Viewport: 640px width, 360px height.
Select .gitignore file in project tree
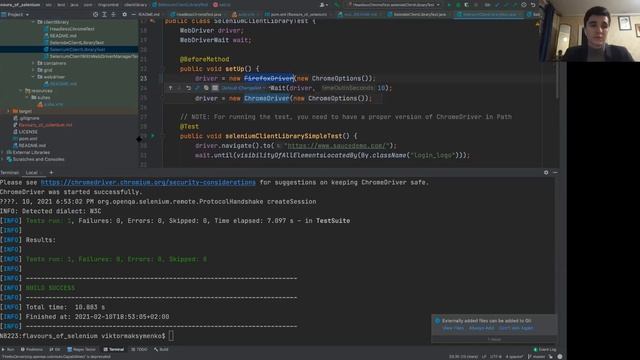[x=27, y=118]
